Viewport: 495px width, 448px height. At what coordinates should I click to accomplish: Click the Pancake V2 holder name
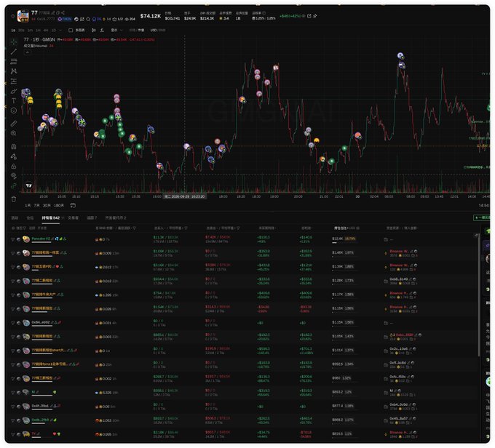click(41, 239)
